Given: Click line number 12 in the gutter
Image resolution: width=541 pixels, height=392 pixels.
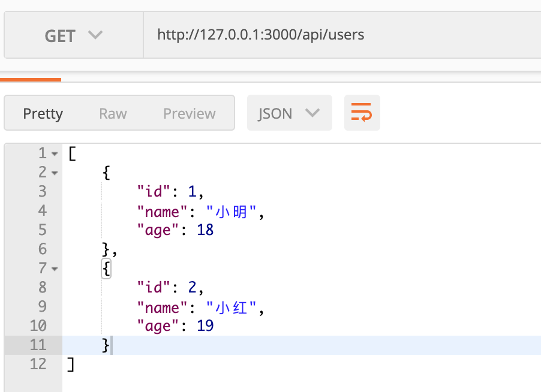Looking at the screenshot, I should tap(38, 364).
